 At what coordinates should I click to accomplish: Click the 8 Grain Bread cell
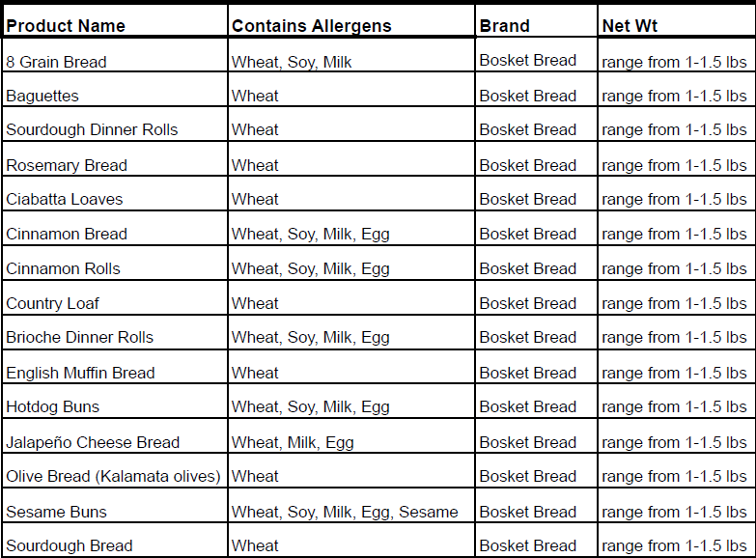[56, 62]
